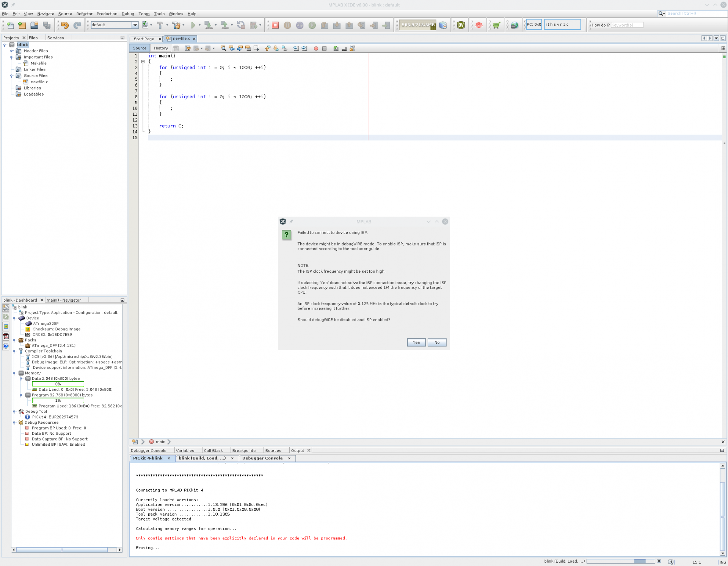
Task: Open the File menu
Action: pyautogui.click(x=5, y=14)
